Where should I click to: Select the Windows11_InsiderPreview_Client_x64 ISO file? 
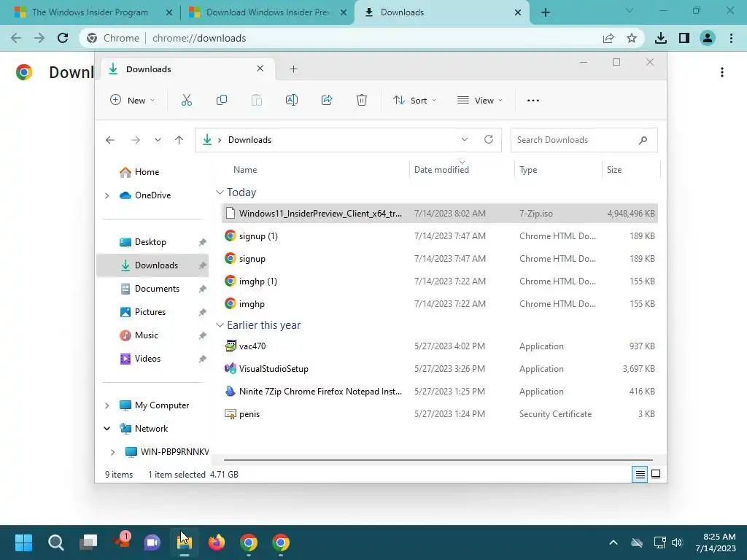(439, 214)
